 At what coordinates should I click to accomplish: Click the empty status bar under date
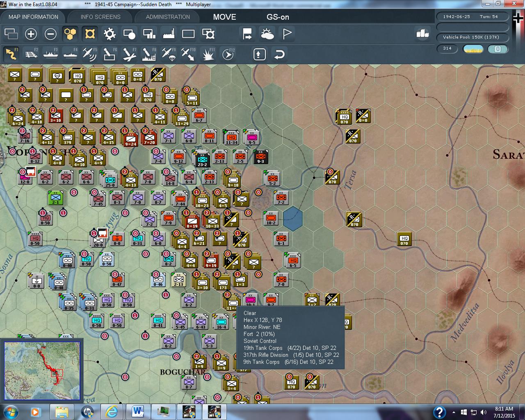pos(472,27)
